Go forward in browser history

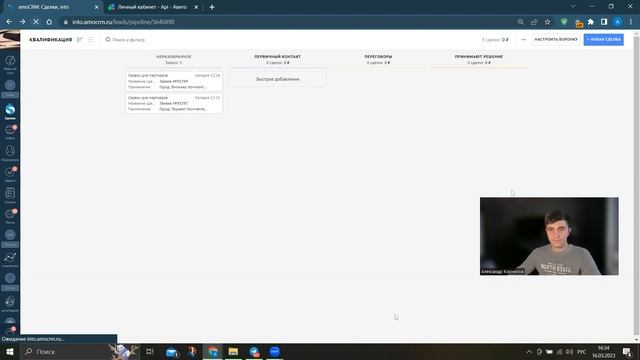click(22, 22)
